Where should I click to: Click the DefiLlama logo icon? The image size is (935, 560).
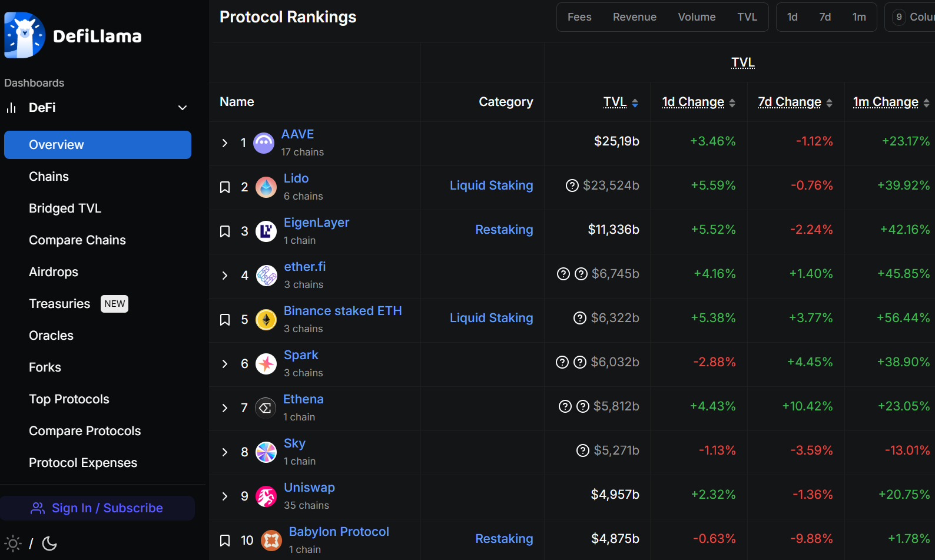tap(25, 35)
